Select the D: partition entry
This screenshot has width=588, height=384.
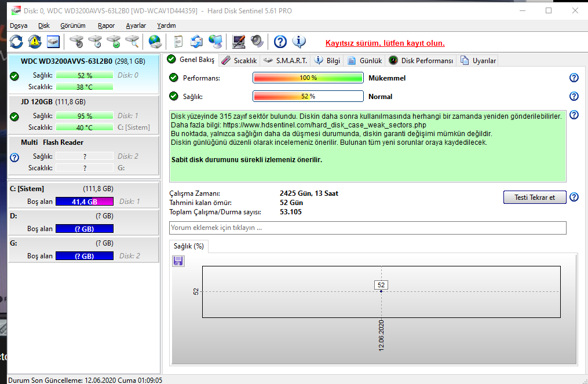pos(83,222)
